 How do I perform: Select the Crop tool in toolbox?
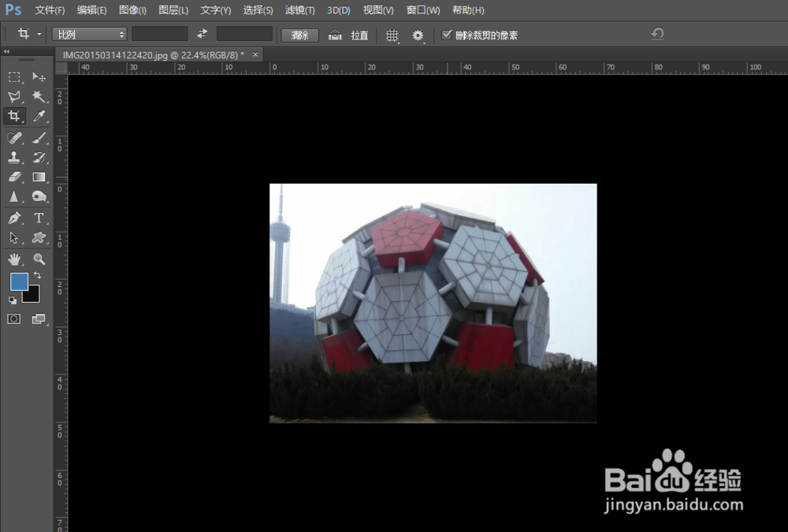pos(14,116)
